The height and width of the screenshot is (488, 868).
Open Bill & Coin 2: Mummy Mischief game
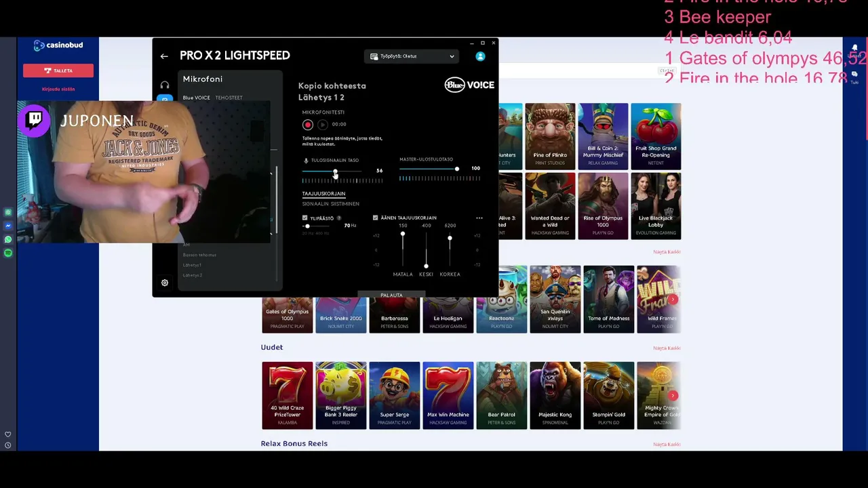(x=603, y=136)
